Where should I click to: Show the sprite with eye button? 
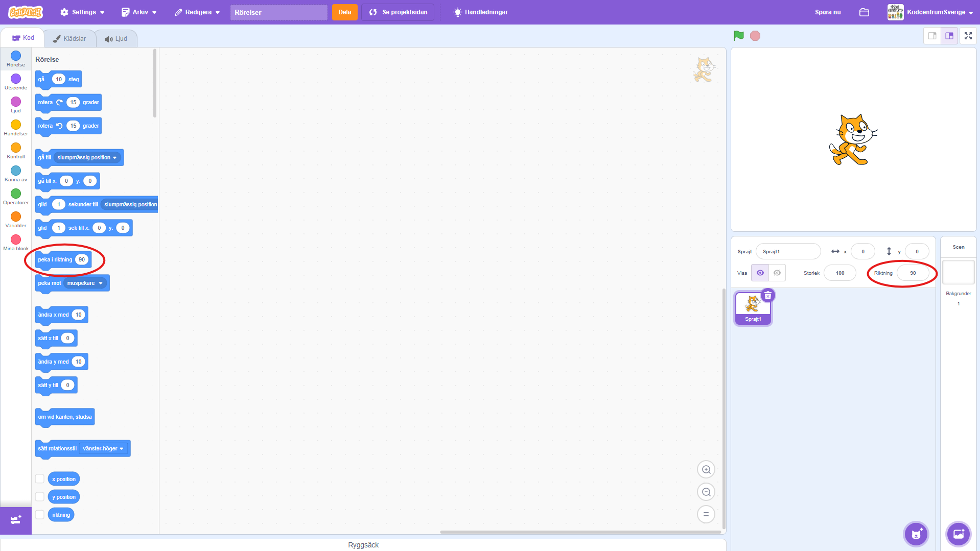coord(760,273)
